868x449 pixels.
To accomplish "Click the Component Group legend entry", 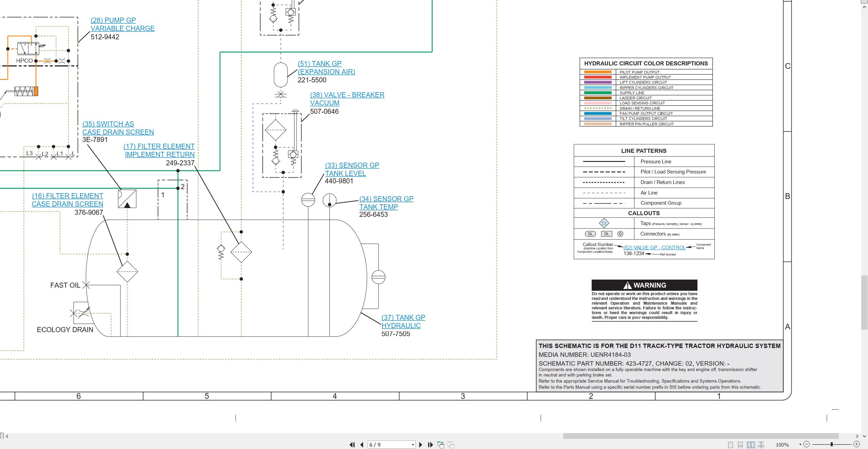I will 661,203.
